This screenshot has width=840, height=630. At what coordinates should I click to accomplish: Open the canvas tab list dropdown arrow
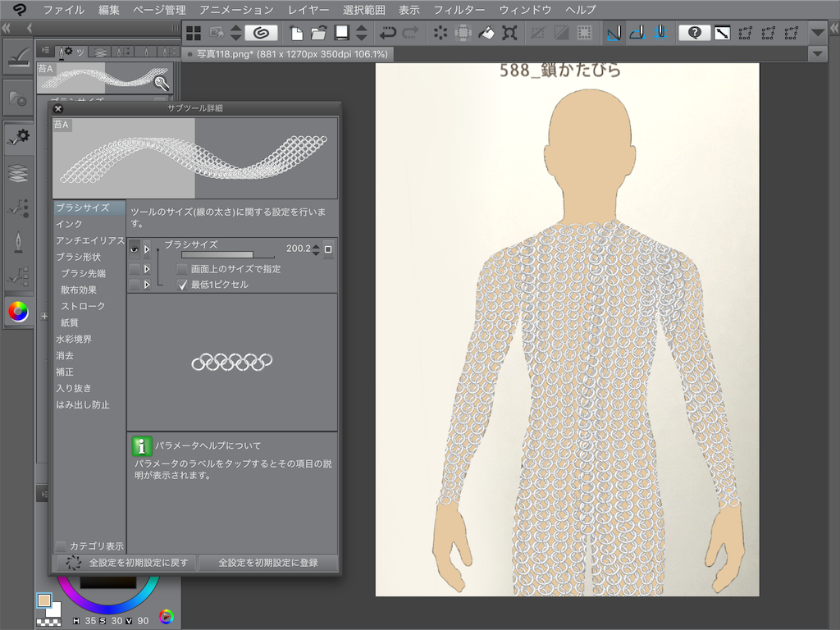(818, 53)
